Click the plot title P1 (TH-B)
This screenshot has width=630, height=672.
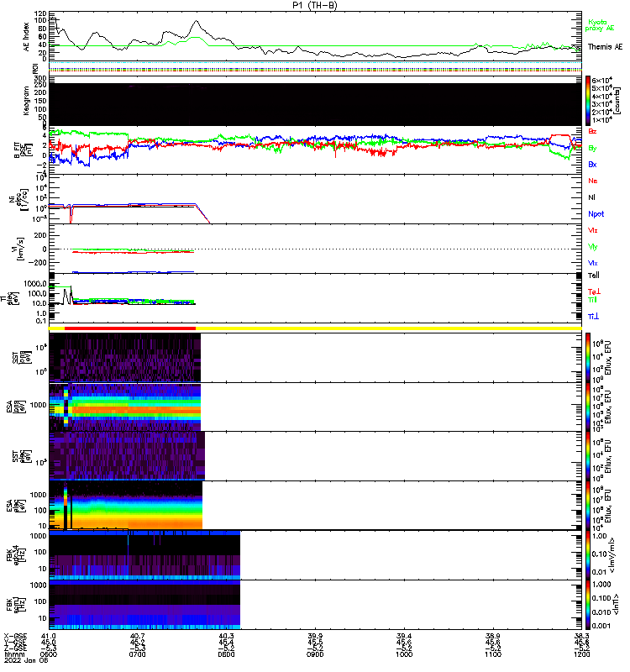[315, 5]
